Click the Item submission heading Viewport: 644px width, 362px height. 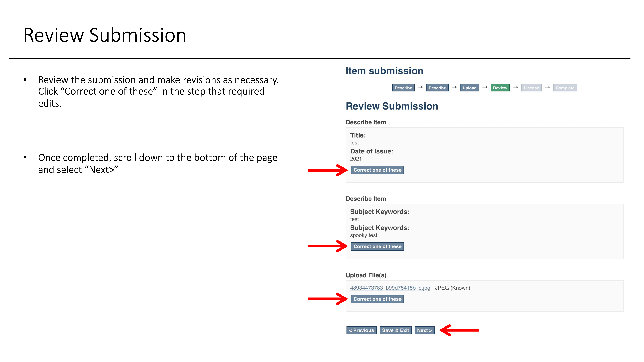pos(384,71)
